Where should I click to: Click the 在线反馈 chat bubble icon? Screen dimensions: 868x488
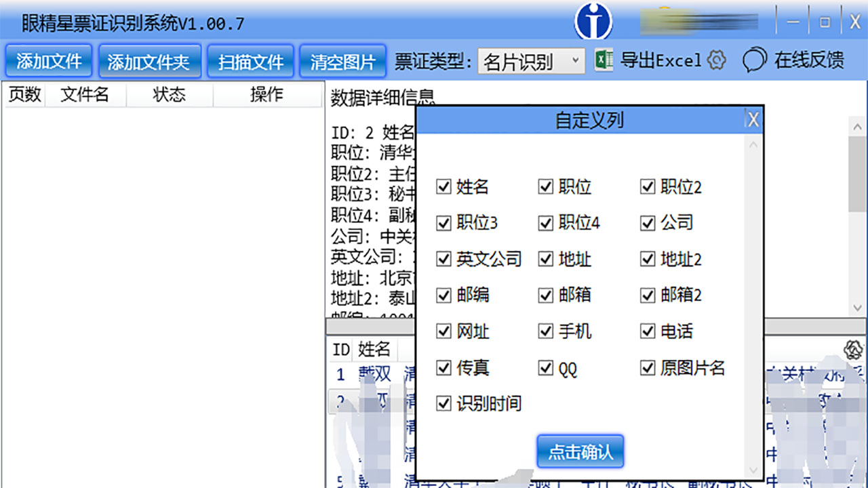point(754,60)
